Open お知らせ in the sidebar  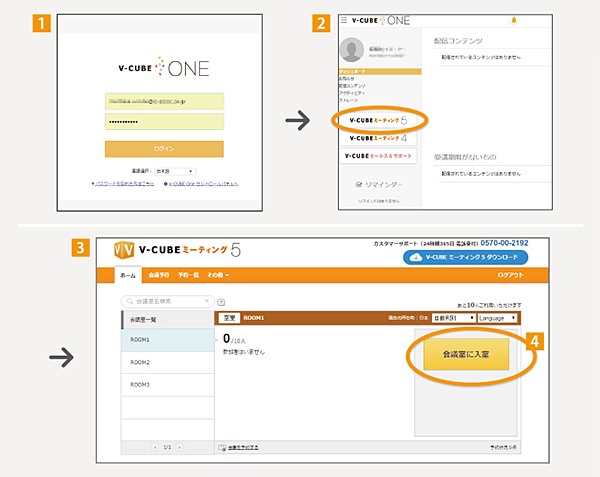[x=347, y=78]
